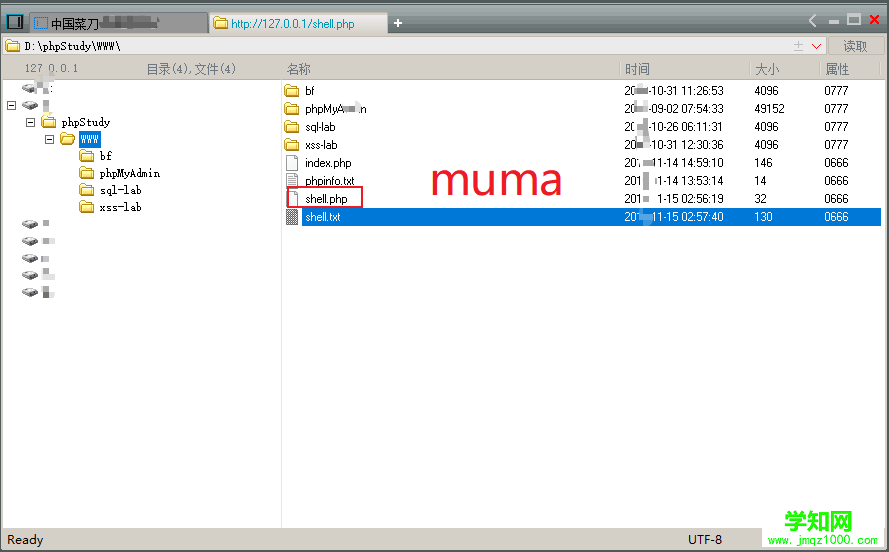Screen dimensions: 889x552
Task: Click the 11:26:53 timestamp of bf
Action: click(x=702, y=91)
